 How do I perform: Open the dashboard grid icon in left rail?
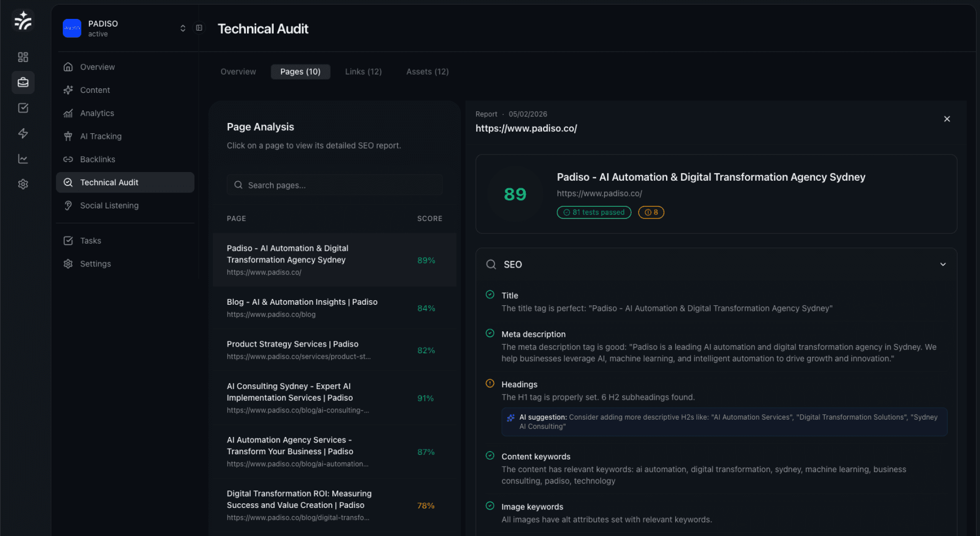click(23, 57)
